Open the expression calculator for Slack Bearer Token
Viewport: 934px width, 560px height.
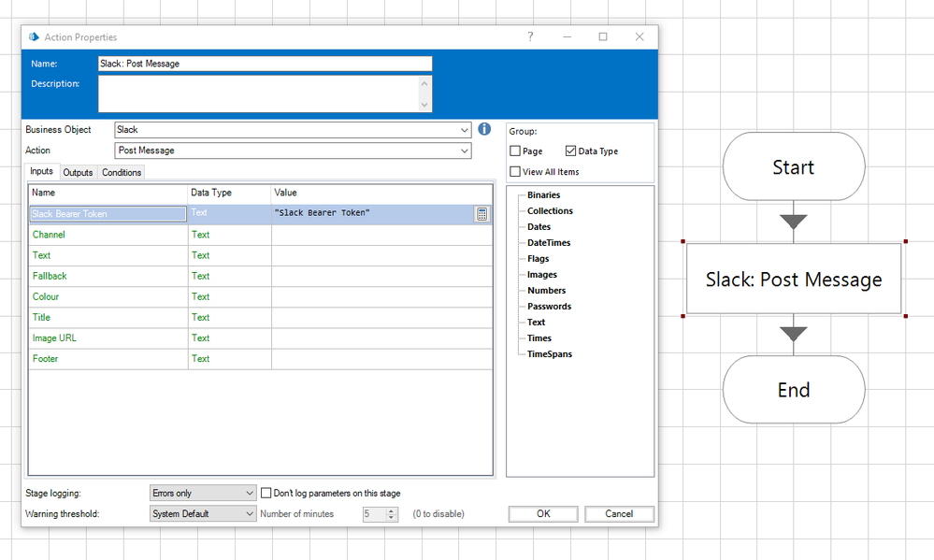click(481, 214)
